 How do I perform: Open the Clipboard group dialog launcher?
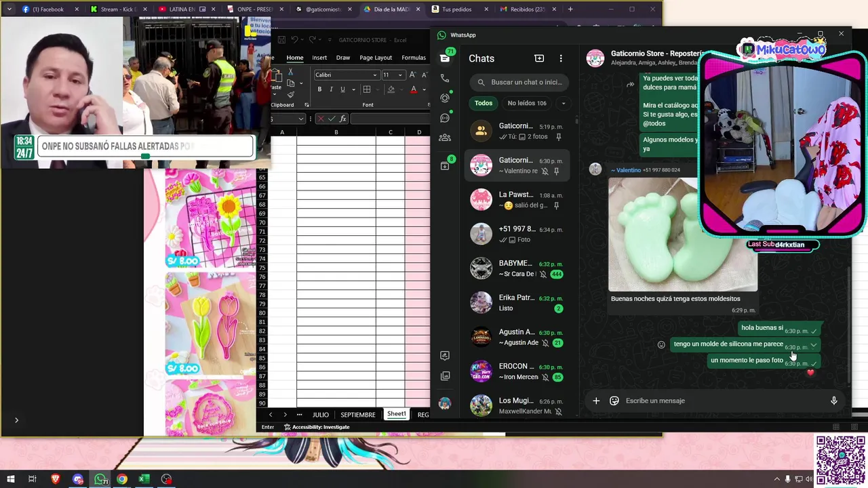(307, 105)
